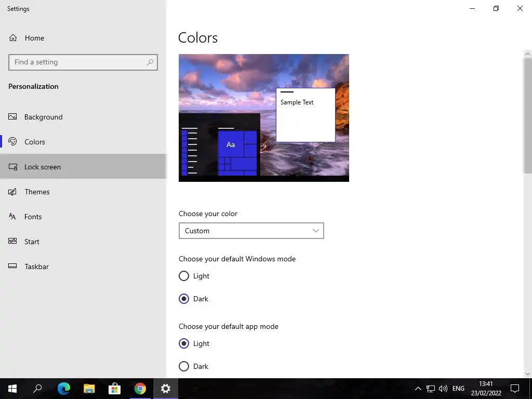
Task: Click the Taskbar icon in sidebar
Action: click(x=12, y=266)
